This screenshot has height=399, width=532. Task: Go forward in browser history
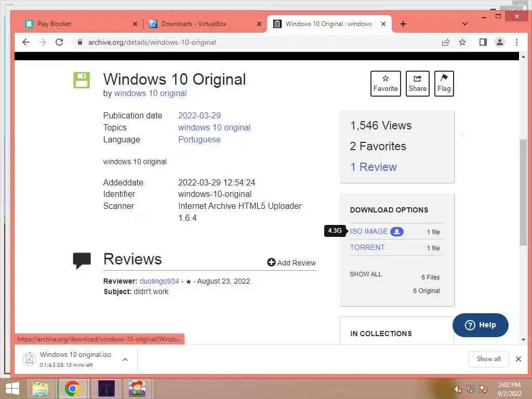(43, 42)
